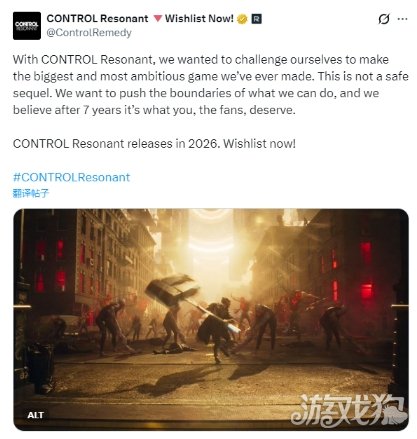This screenshot has height=439, width=417.
Task: Open the @ControlRemedy handle link
Action: pyautogui.click(x=89, y=33)
